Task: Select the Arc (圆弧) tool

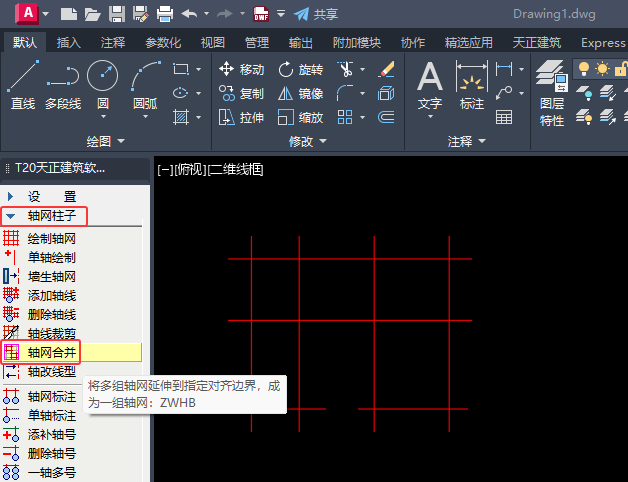Action: (x=145, y=85)
